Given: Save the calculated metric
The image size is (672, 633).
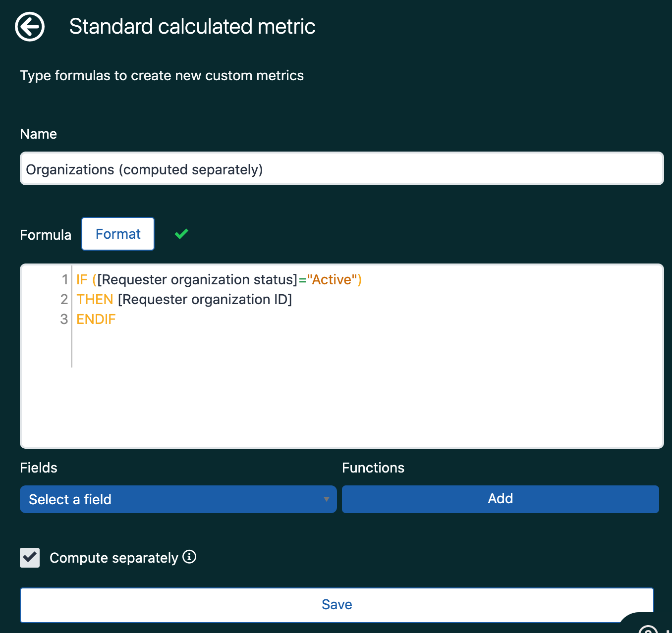Looking at the screenshot, I should pos(337,605).
